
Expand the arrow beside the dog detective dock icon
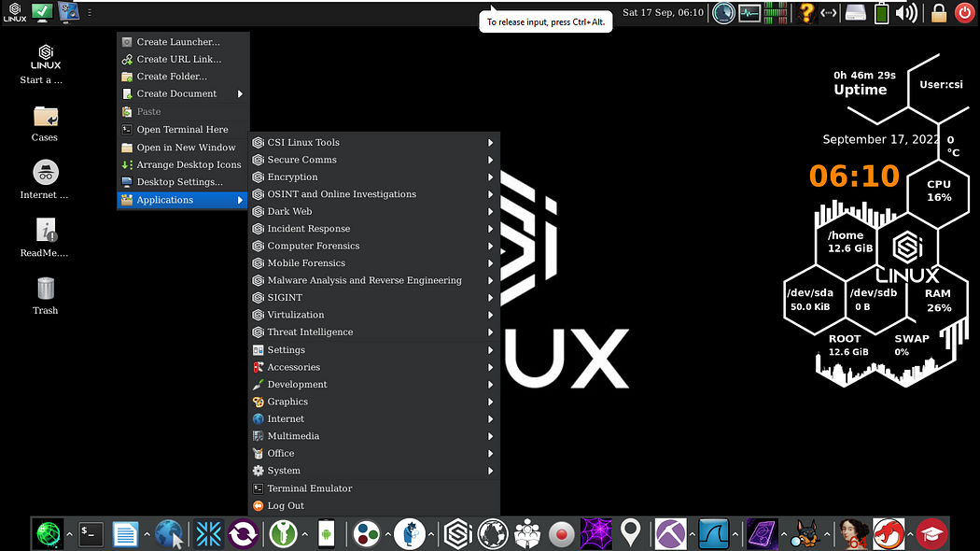826,535
